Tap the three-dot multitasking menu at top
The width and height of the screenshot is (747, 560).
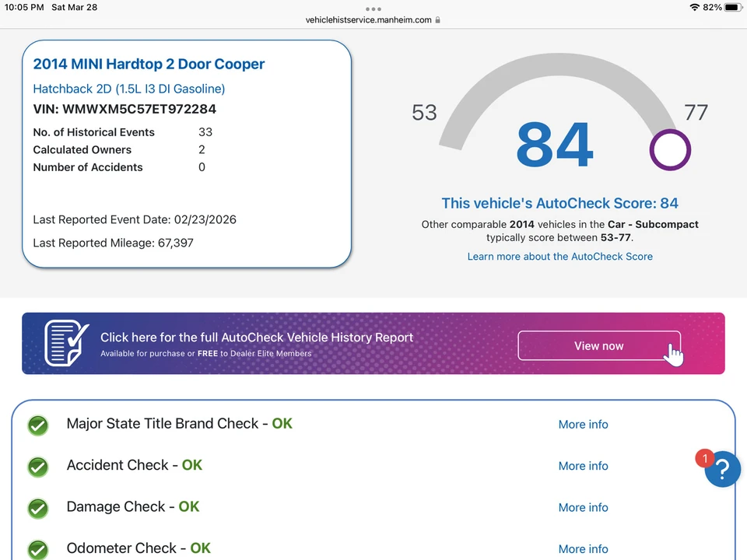point(373,9)
